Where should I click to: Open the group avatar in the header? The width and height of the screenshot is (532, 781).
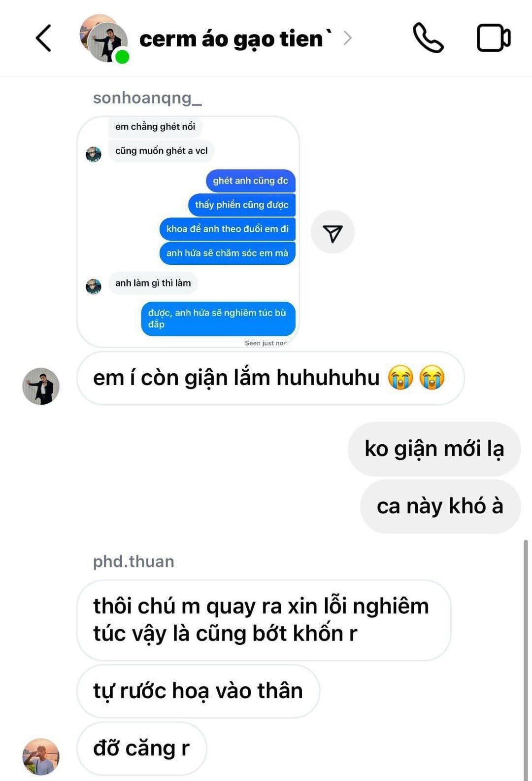click(x=104, y=38)
